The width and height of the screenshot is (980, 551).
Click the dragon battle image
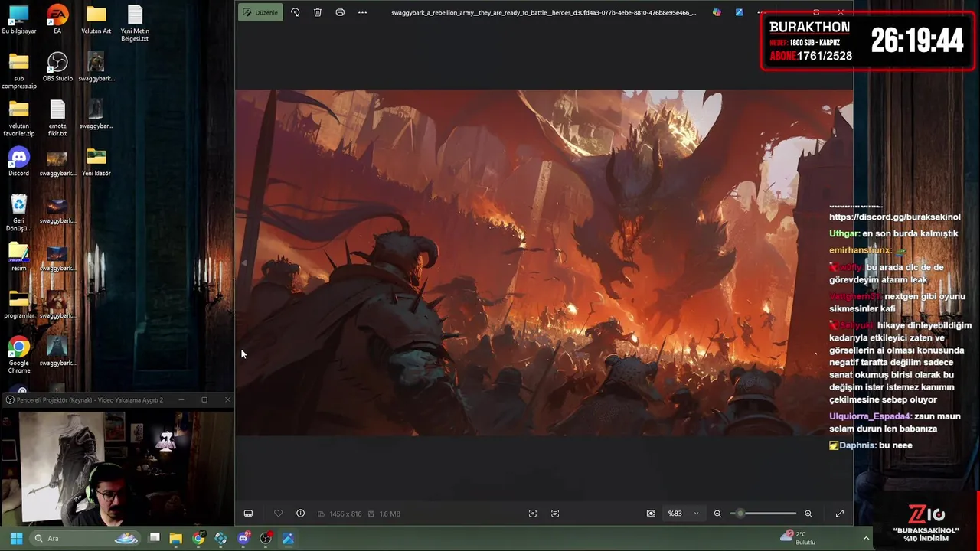(x=544, y=262)
